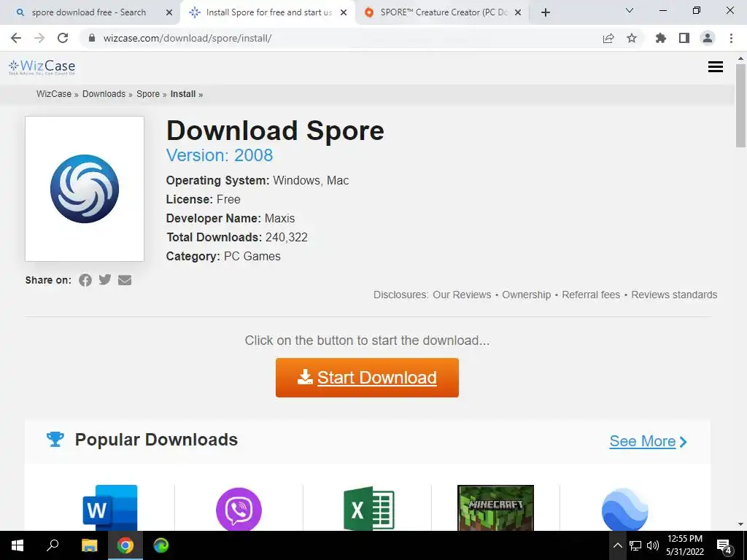The width and height of the screenshot is (747, 560).
Task: Open the Google Earth popular download icon
Action: (x=624, y=509)
